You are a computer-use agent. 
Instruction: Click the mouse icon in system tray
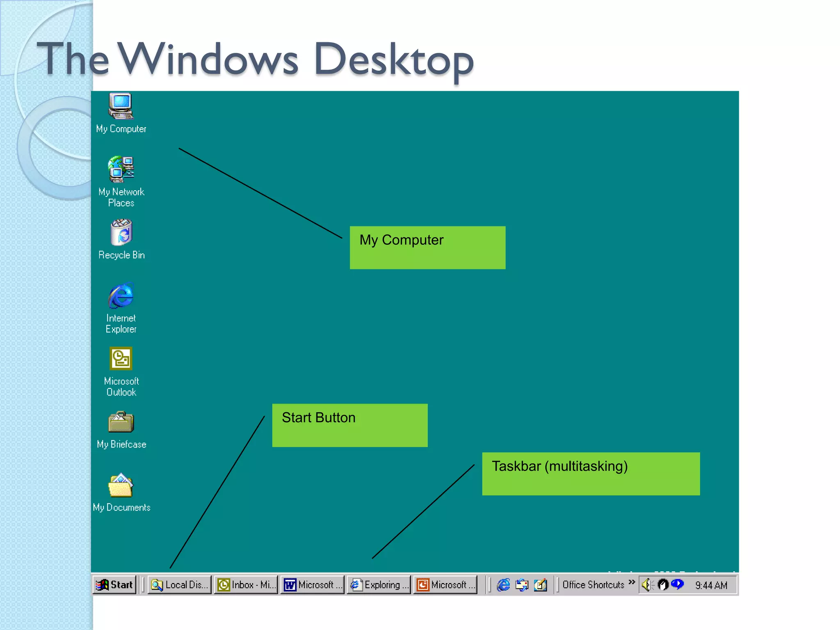pos(663,585)
